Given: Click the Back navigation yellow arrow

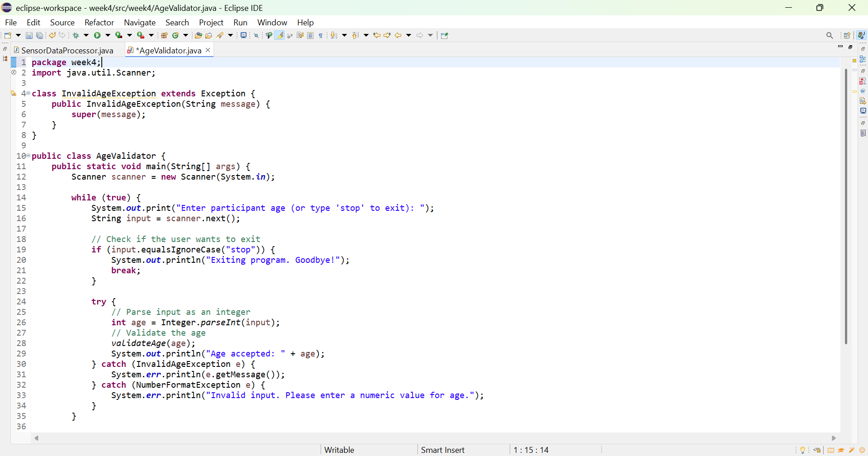Looking at the screenshot, I should 398,35.
